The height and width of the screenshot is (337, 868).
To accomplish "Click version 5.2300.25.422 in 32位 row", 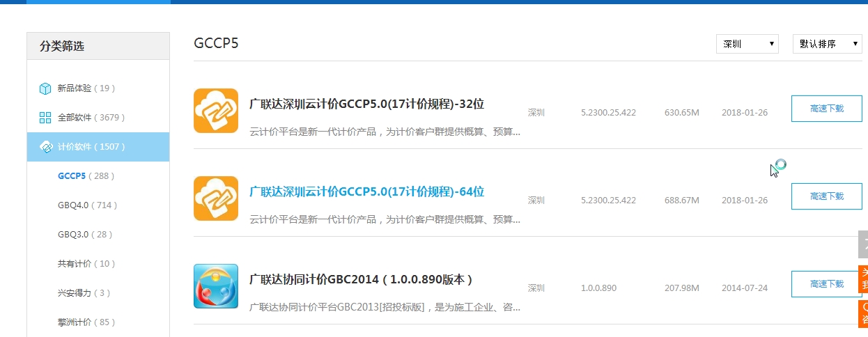I will (x=608, y=113).
